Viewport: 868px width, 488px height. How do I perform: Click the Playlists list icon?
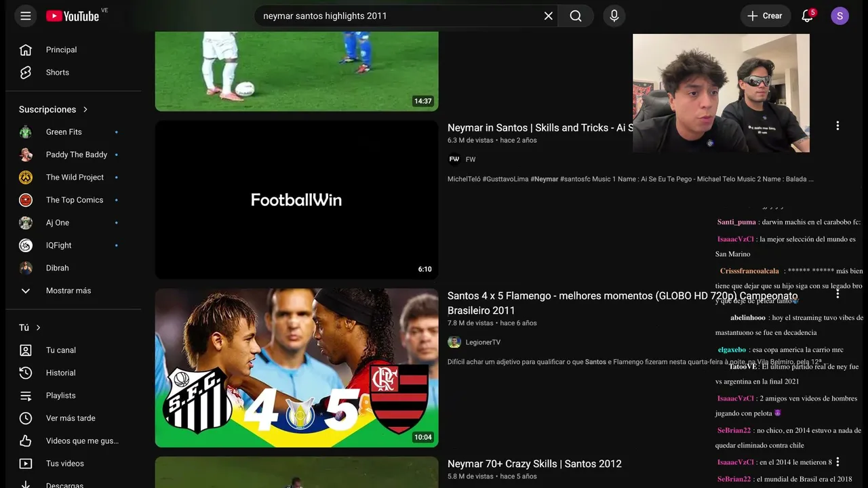pos(26,396)
